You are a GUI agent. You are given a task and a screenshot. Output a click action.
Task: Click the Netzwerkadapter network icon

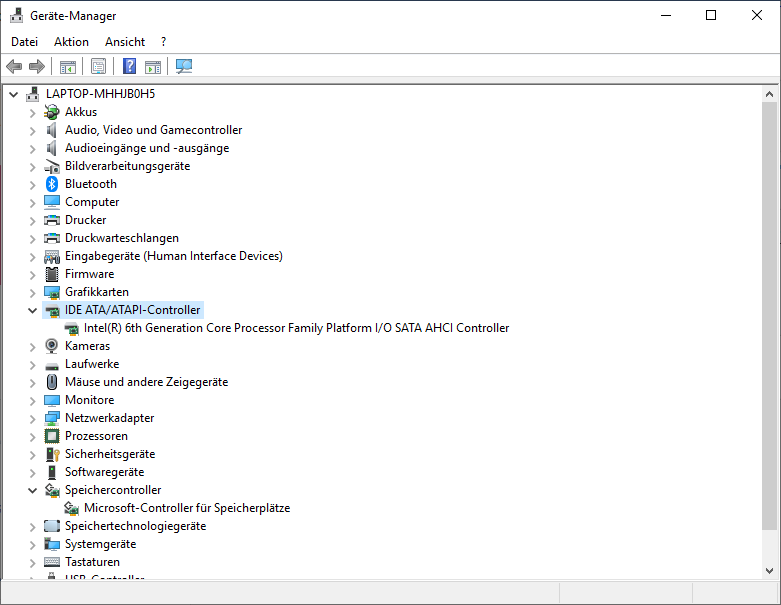(x=52, y=418)
